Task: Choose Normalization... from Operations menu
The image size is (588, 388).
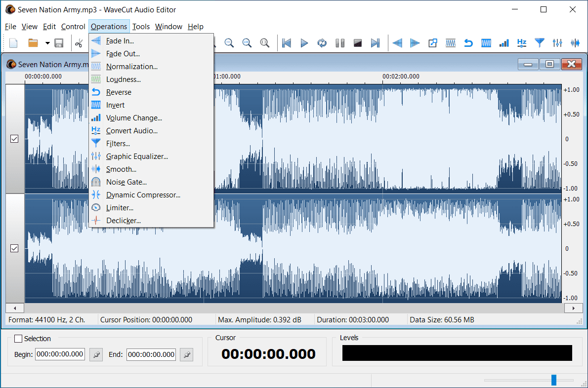Action: 131,67
